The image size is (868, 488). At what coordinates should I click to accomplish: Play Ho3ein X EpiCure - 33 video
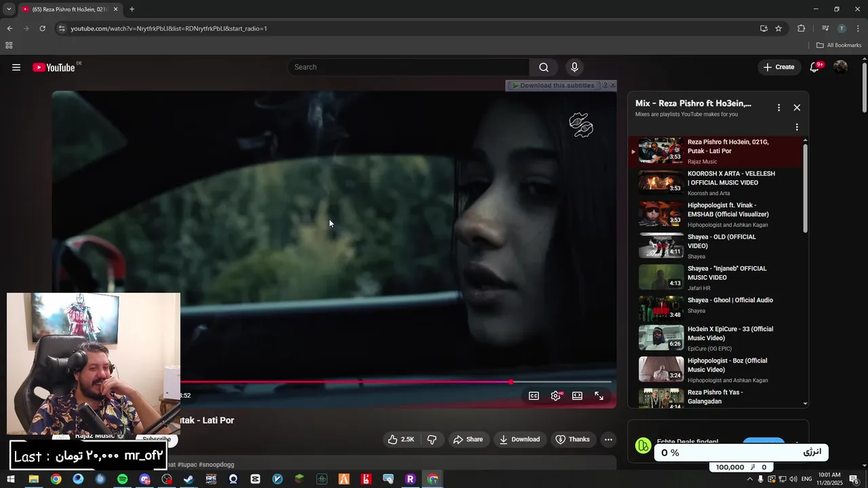pos(715,338)
